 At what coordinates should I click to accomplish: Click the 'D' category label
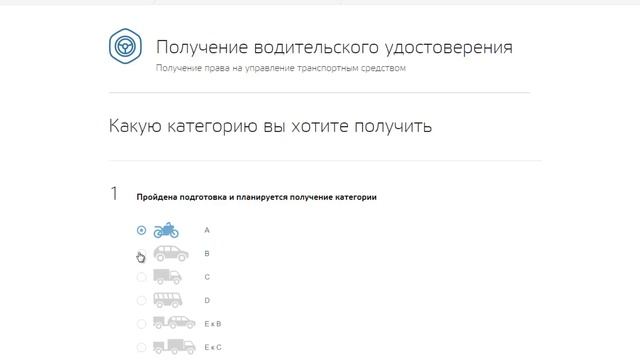207,300
